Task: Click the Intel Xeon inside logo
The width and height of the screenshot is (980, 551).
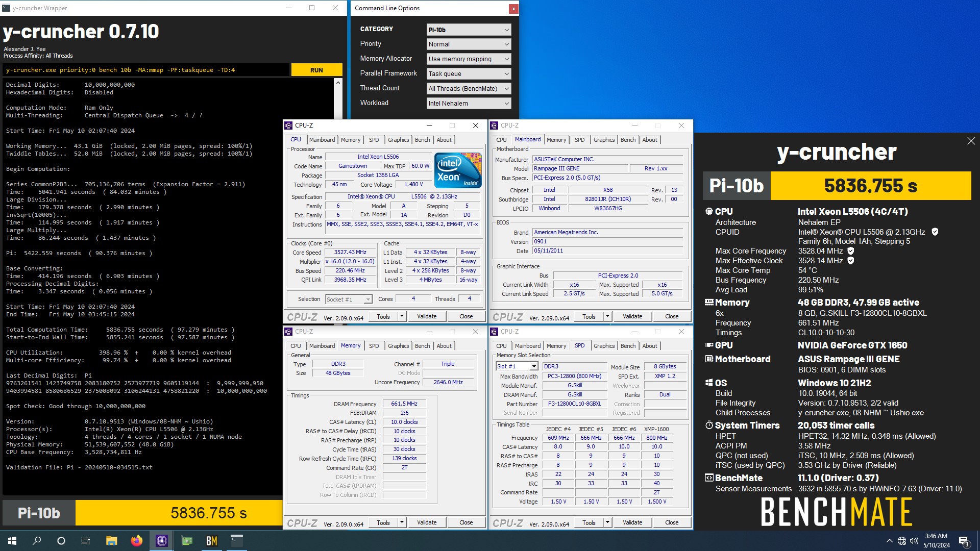Action: tap(458, 170)
